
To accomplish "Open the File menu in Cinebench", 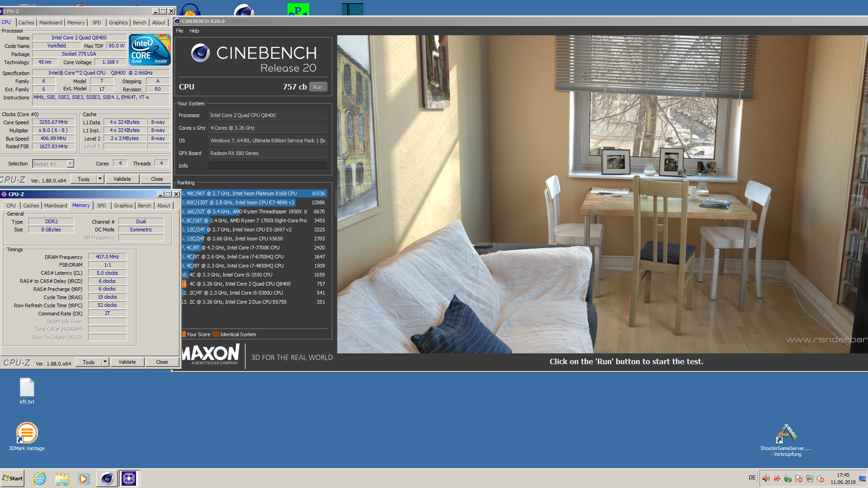I will (x=179, y=31).
